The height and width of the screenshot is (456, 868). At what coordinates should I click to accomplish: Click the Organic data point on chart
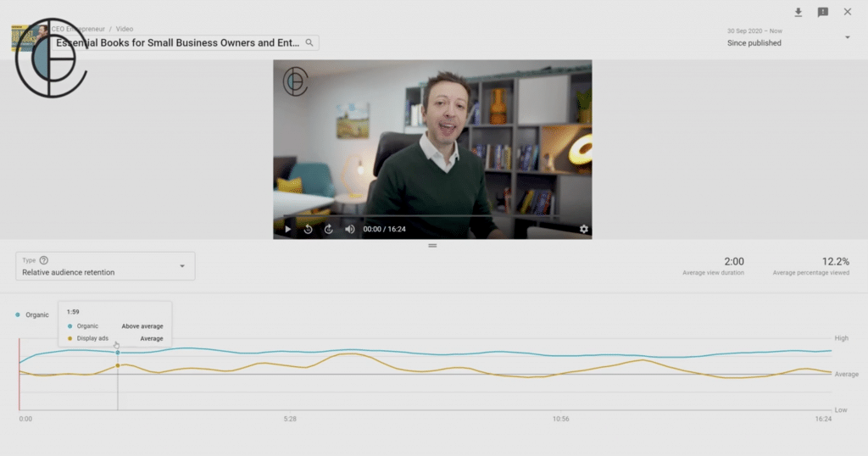tap(117, 353)
